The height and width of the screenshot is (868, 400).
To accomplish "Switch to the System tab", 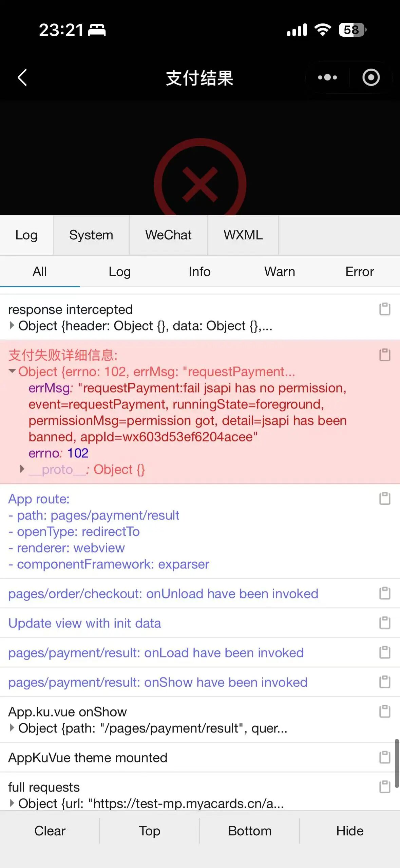I will [91, 235].
